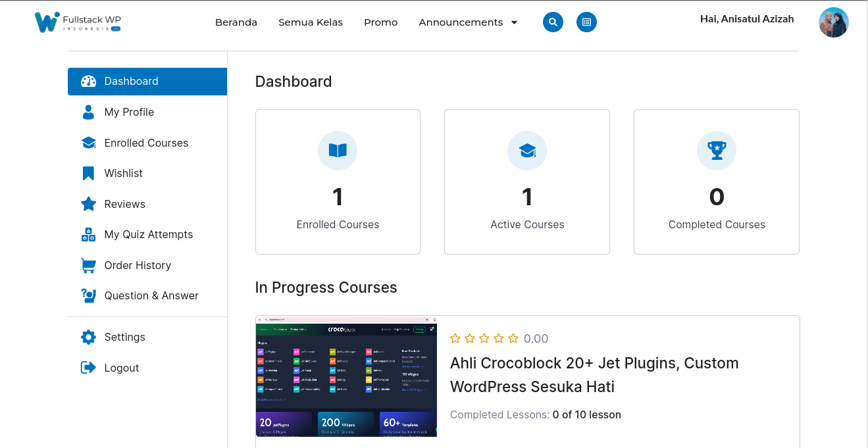Click the Active Courses stat card
This screenshot has height=448, width=868.
point(527,182)
